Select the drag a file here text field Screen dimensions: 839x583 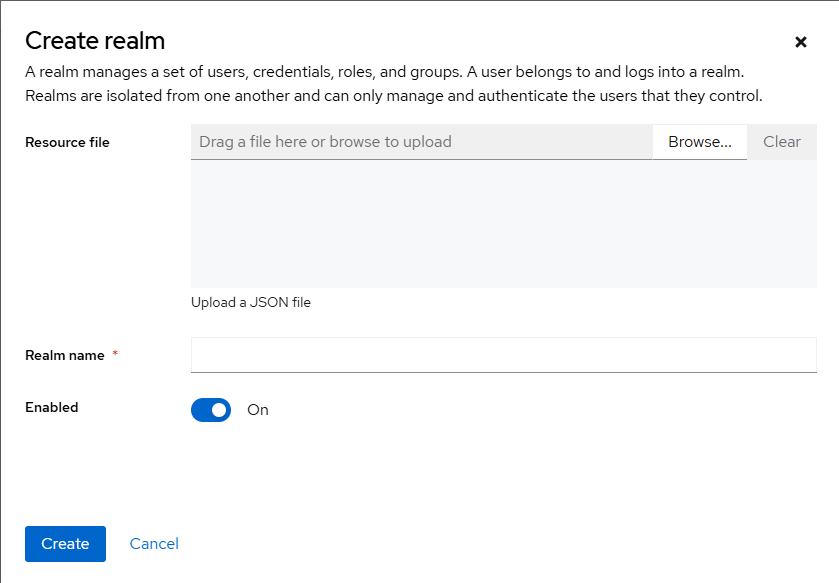point(420,142)
